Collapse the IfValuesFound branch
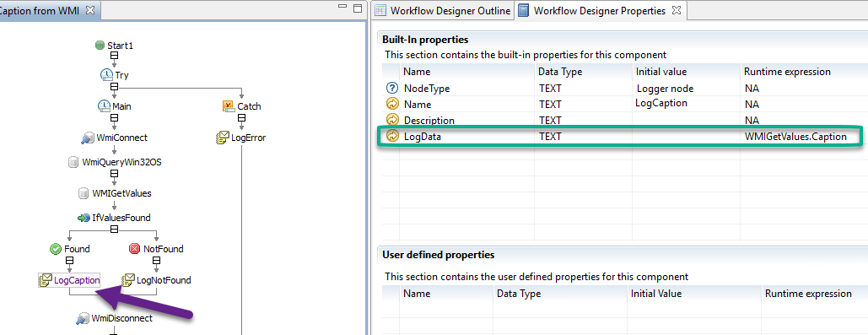 pos(114,230)
